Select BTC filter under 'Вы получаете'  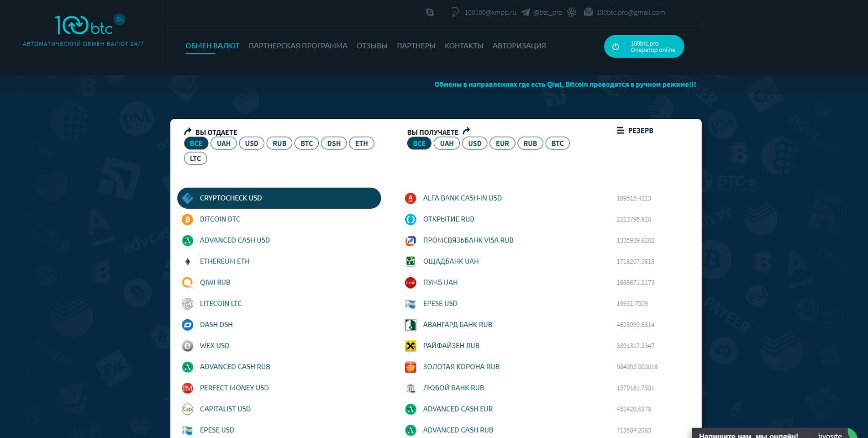557,143
